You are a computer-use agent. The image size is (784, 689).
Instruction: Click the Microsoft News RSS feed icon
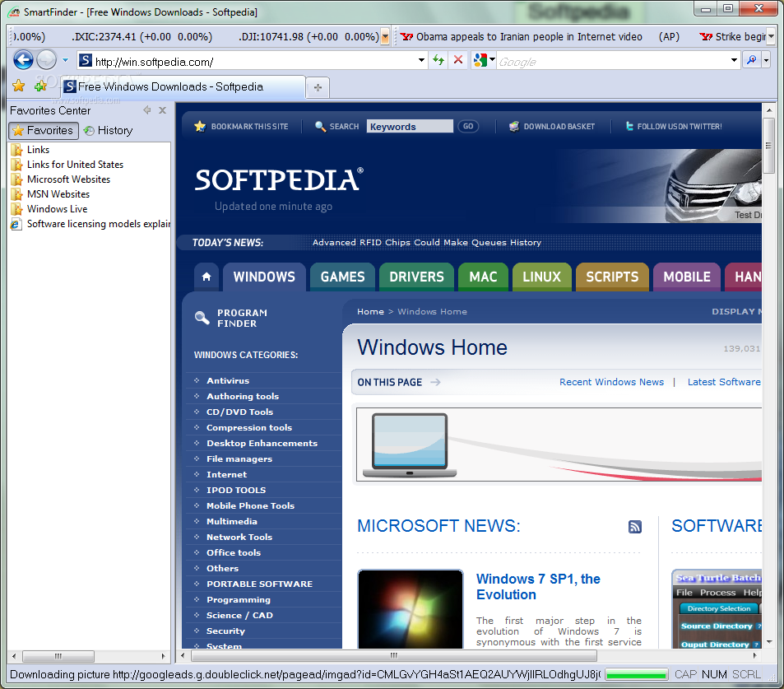pos(635,526)
